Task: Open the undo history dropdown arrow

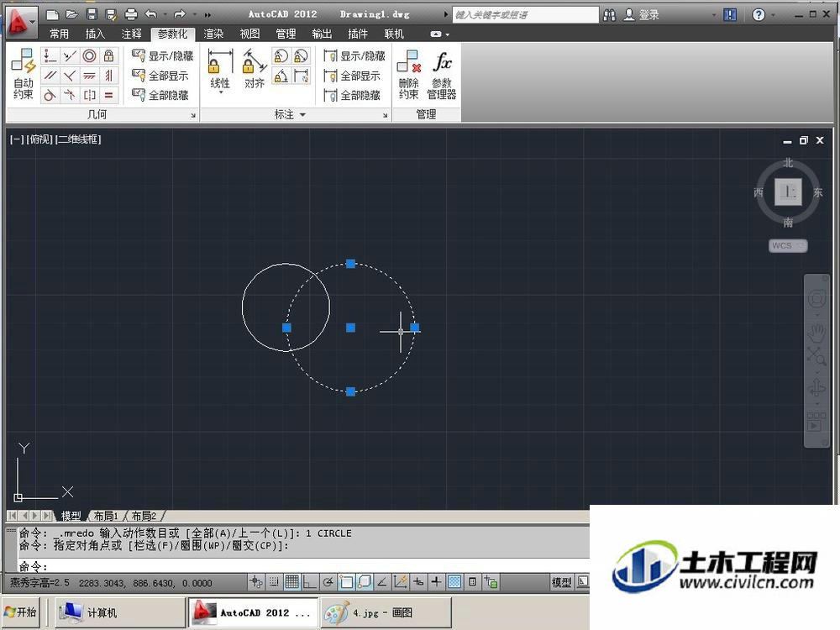Action: pyautogui.click(x=165, y=14)
